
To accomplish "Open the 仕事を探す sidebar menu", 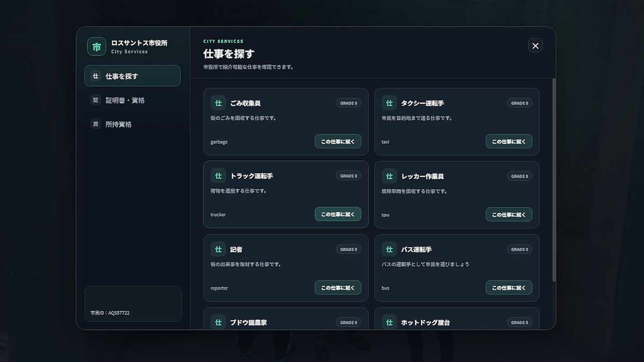I will coord(133,76).
